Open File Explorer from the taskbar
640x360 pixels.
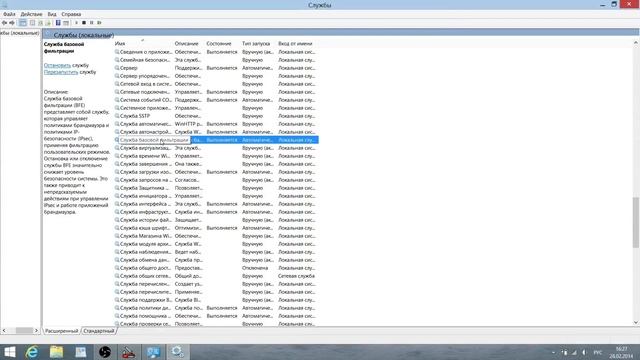click(56, 352)
